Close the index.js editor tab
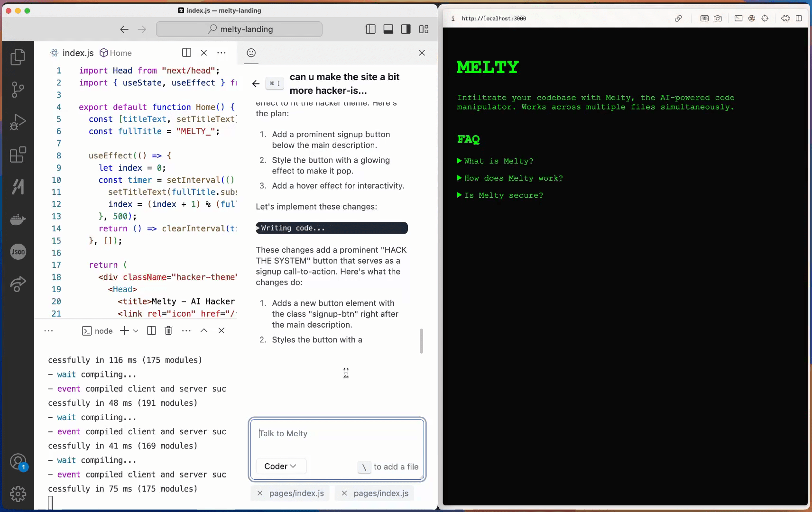 204,53
